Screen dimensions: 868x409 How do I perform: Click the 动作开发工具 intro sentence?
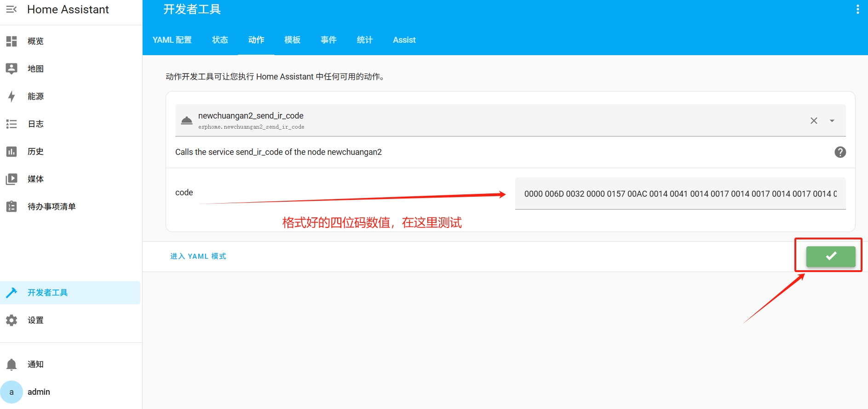pyautogui.click(x=275, y=77)
